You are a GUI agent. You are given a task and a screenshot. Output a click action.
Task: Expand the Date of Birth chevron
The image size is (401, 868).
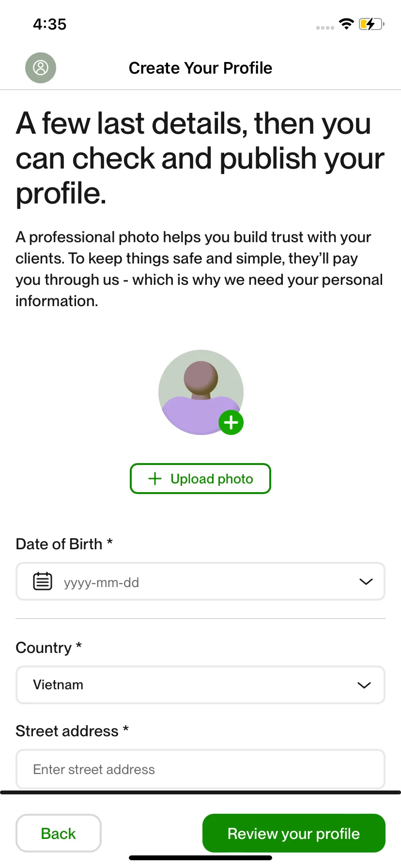pyautogui.click(x=366, y=581)
